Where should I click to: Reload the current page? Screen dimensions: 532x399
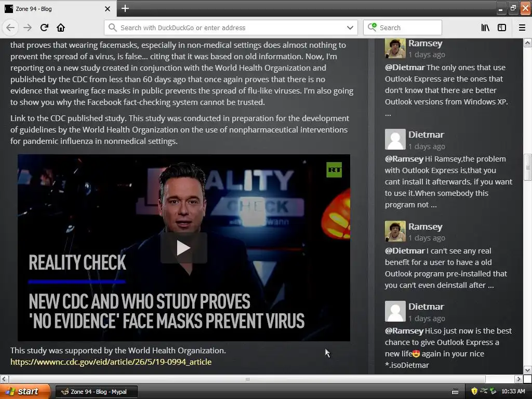click(x=44, y=28)
